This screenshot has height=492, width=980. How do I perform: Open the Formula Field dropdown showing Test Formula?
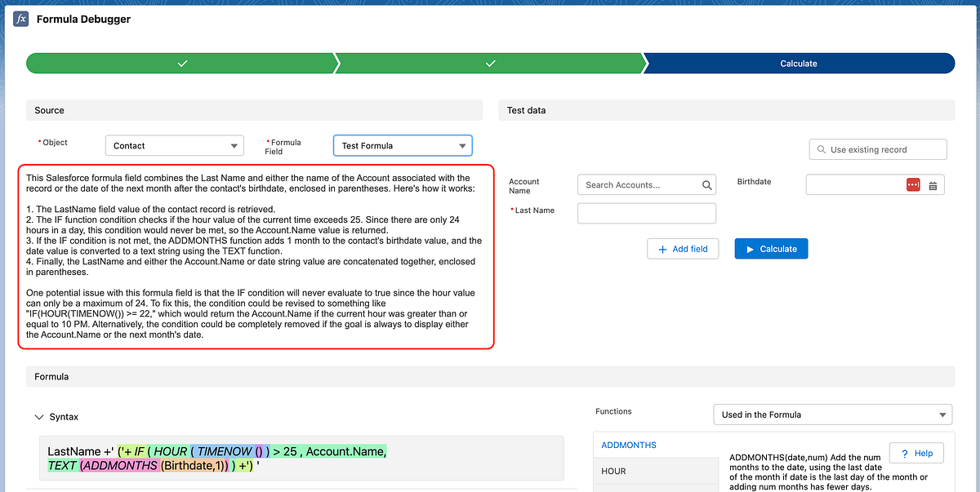click(403, 144)
